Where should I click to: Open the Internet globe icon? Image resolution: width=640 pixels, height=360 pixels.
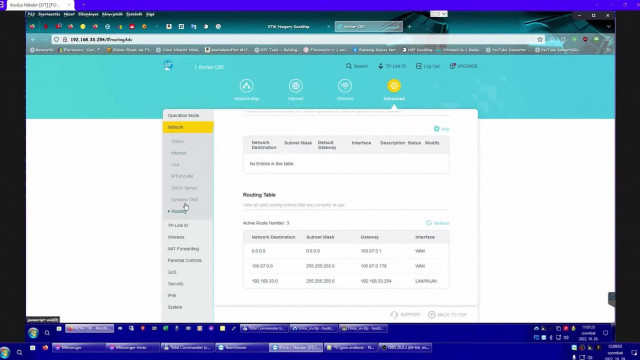coord(296,86)
